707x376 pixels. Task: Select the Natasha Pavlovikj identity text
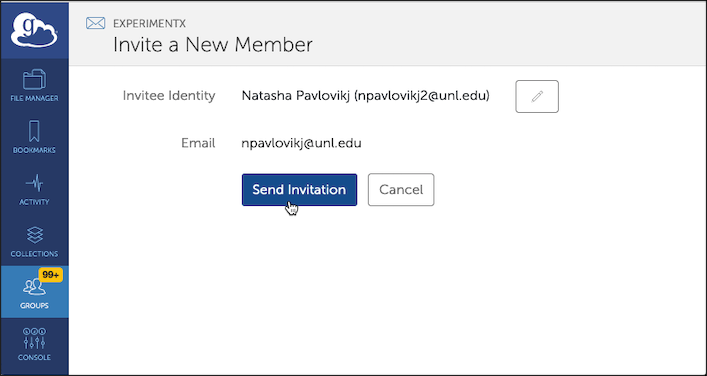coord(365,96)
